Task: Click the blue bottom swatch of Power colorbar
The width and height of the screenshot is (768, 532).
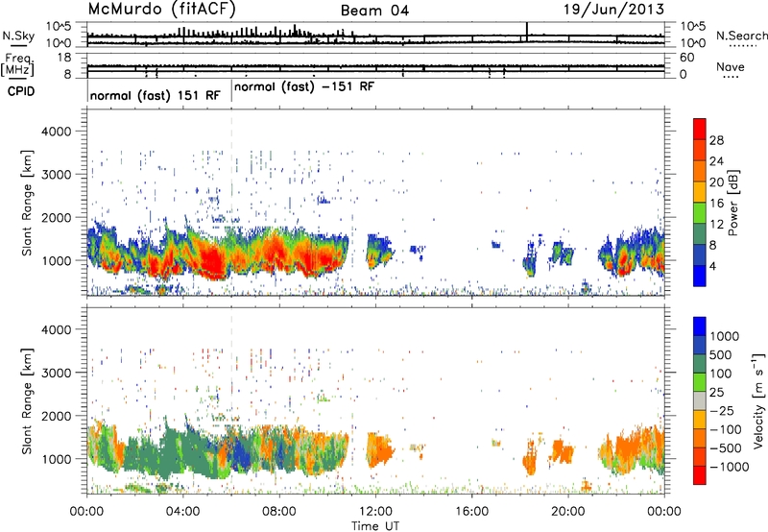Action: [x=700, y=276]
